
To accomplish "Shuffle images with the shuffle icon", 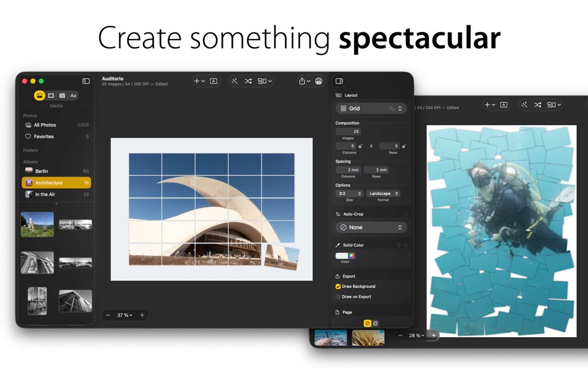I will click(248, 81).
